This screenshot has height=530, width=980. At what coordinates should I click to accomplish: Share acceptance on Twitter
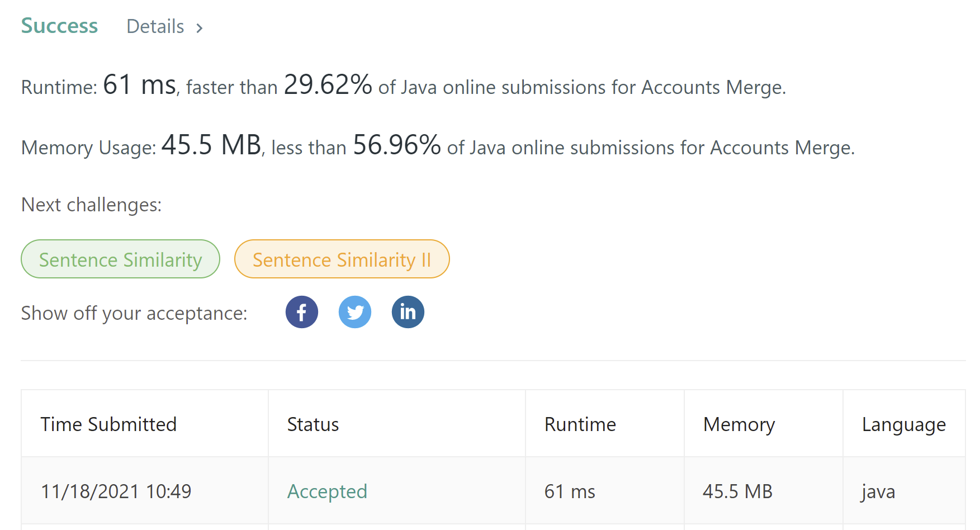(x=355, y=312)
